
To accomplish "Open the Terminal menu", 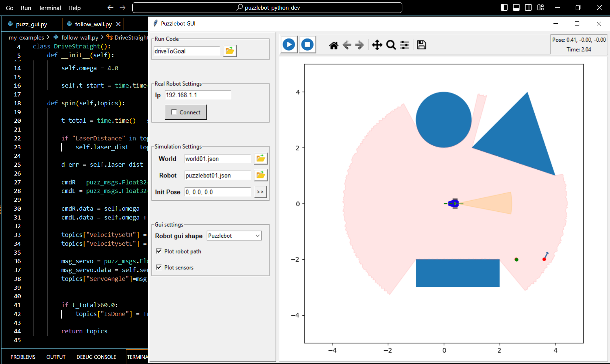I will [50, 8].
